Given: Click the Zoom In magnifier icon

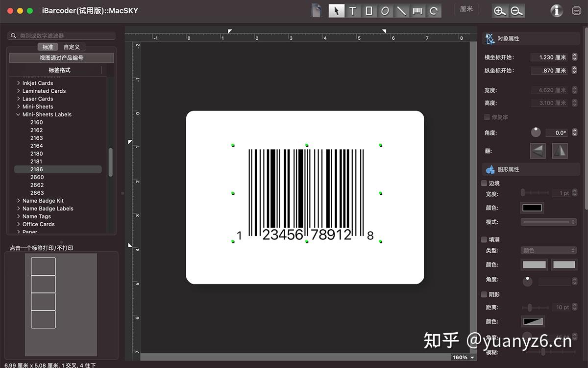Looking at the screenshot, I should pyautogui.click(x=501, y=10).
